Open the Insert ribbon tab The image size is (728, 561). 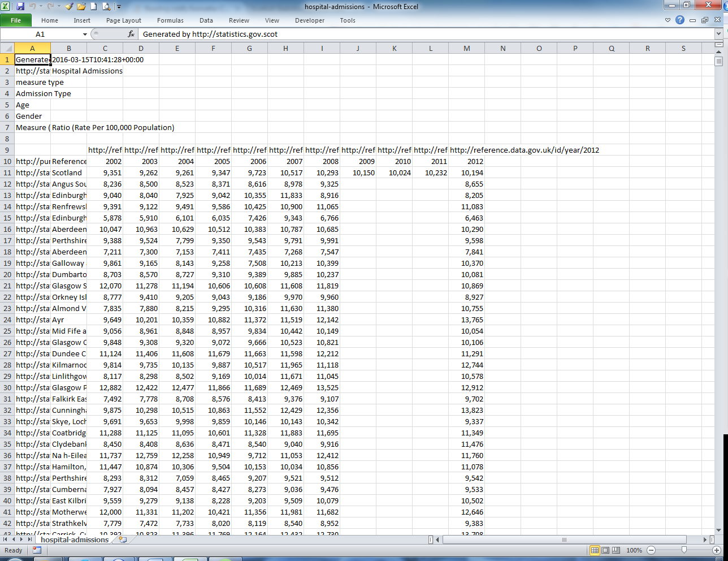[x=82, y=20]
